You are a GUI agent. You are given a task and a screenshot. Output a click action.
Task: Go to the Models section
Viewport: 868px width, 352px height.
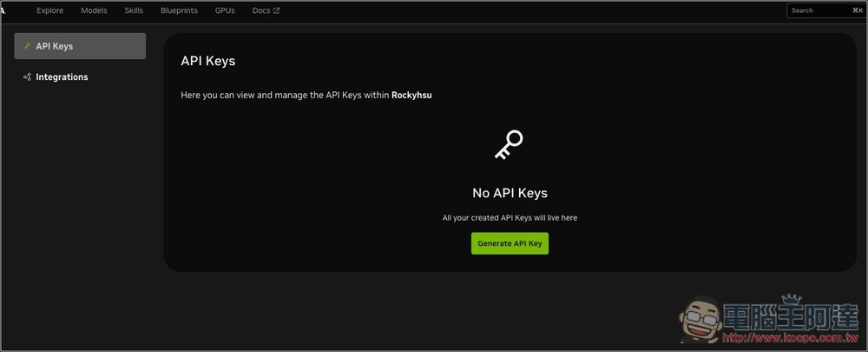click(x=94, y=10)
